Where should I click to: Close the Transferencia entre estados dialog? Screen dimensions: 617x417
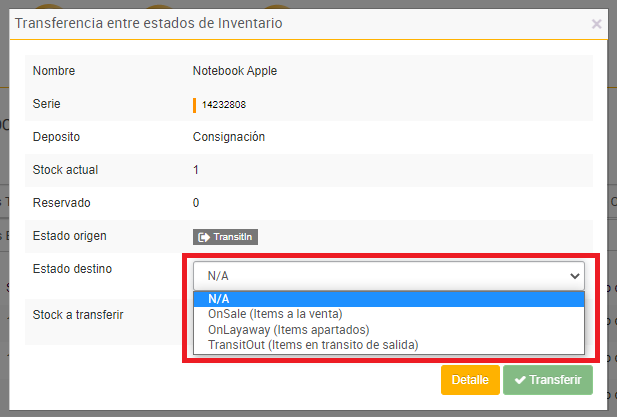[597, 23]
